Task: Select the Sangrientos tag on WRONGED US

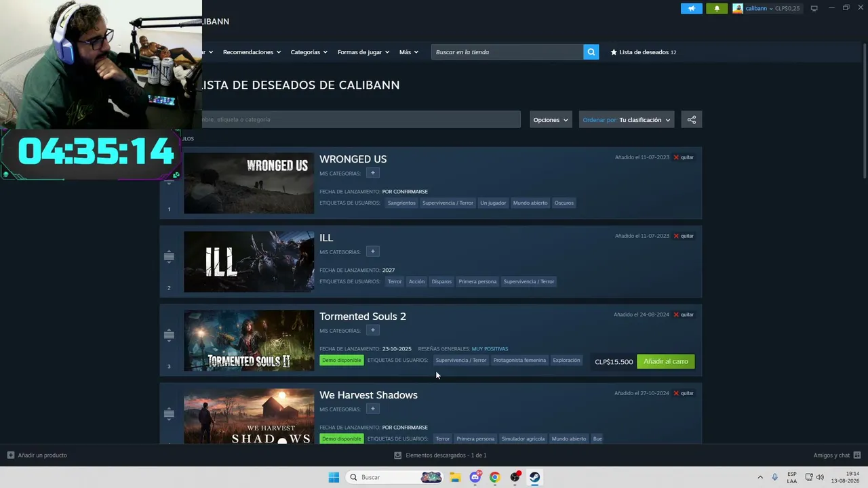Action: click(x=401, y=203)
